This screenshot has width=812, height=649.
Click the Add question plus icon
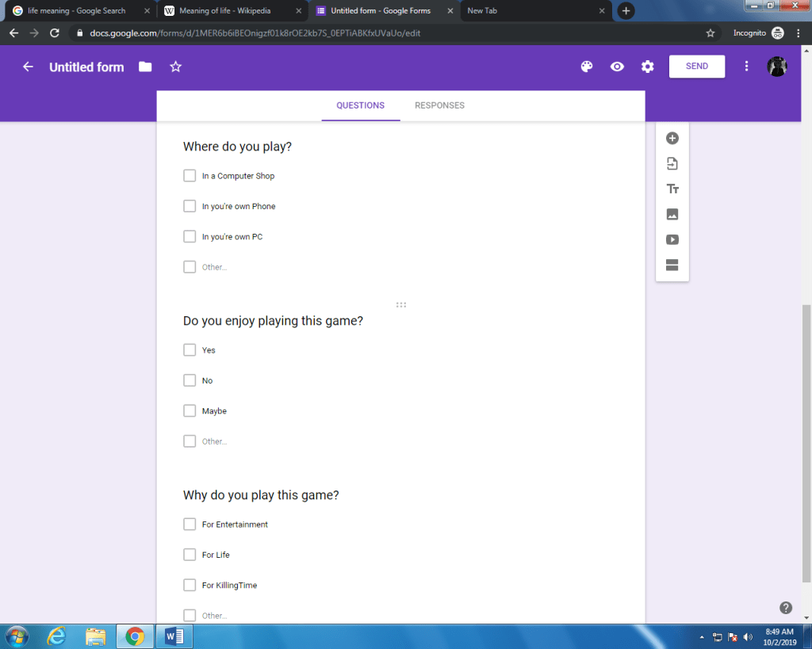point(672,138)
